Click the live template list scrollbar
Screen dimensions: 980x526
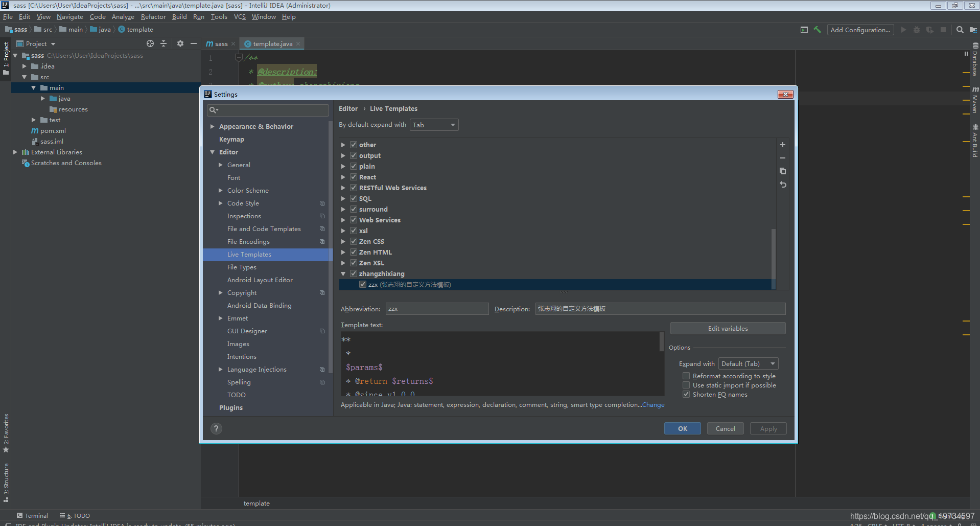(x=773, y=259)
